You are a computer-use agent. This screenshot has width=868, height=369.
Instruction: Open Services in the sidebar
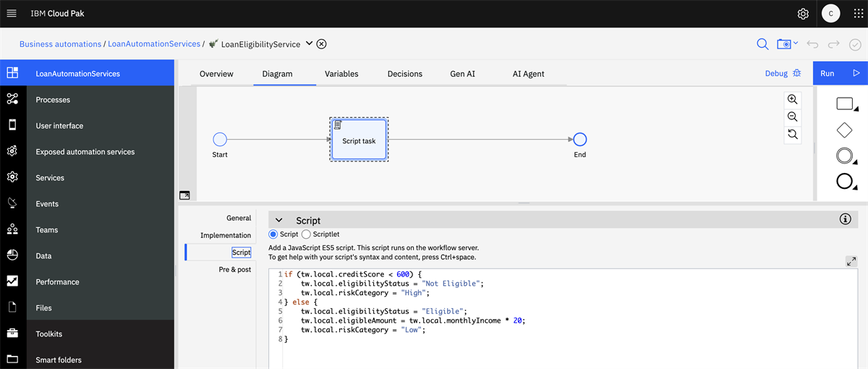[x=101, y=178]
